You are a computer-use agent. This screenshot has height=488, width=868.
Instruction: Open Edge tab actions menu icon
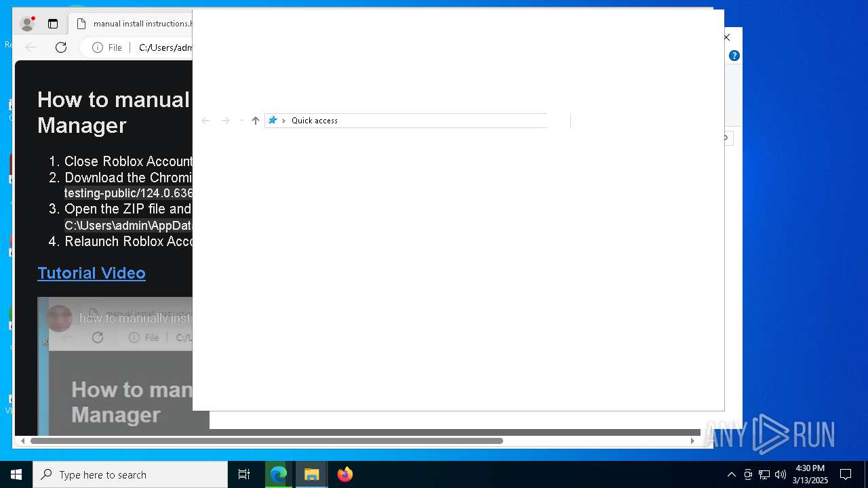tap(53, 24)
